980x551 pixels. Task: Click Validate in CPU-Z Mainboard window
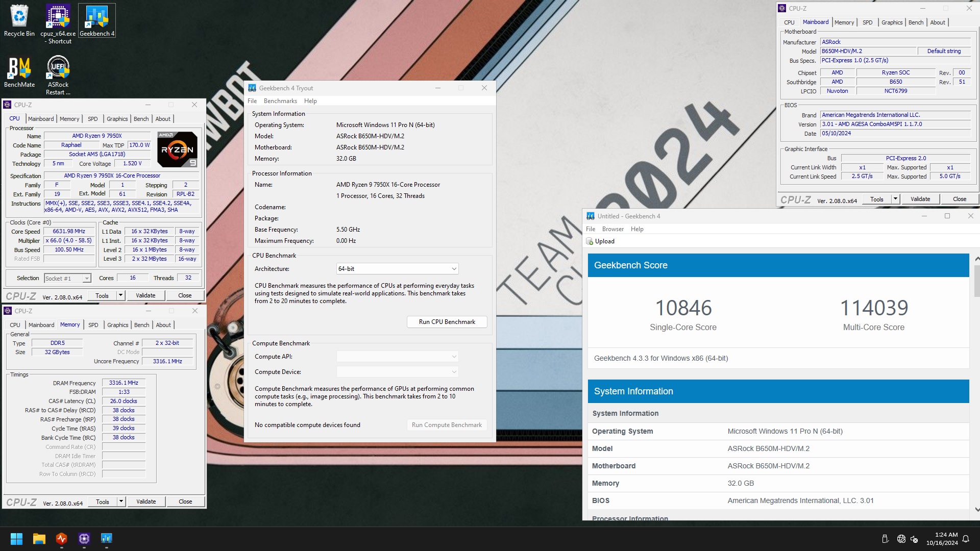click(920, 199)
